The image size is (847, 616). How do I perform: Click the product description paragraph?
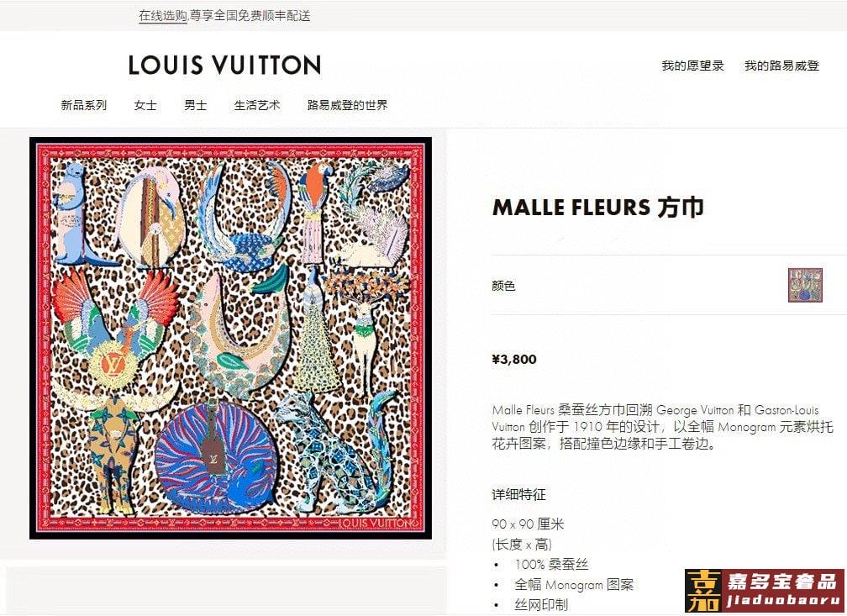tap(662, 427)
